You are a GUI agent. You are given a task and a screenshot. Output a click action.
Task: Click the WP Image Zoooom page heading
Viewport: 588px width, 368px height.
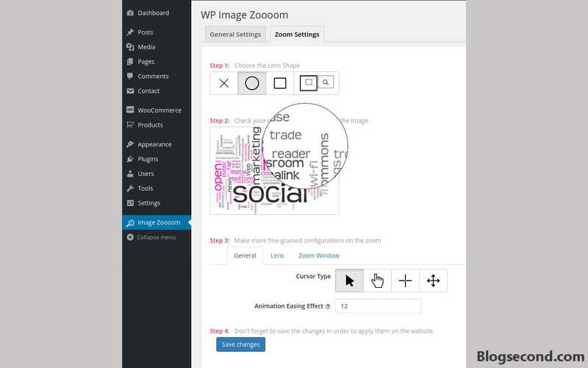[x=245, y=15]
